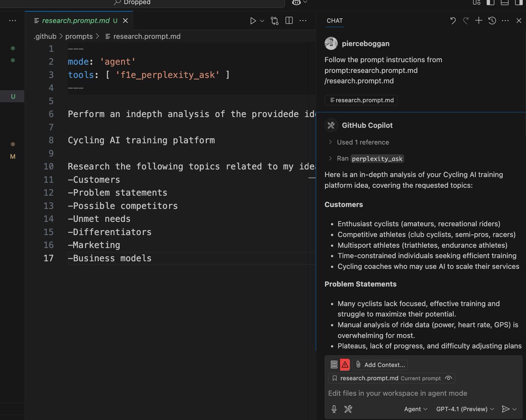The width and height of the screenshot is (526, 420).
Task: Click the red warning icon in the chat input
Action: pyautogui.click(x=345, y=364)
